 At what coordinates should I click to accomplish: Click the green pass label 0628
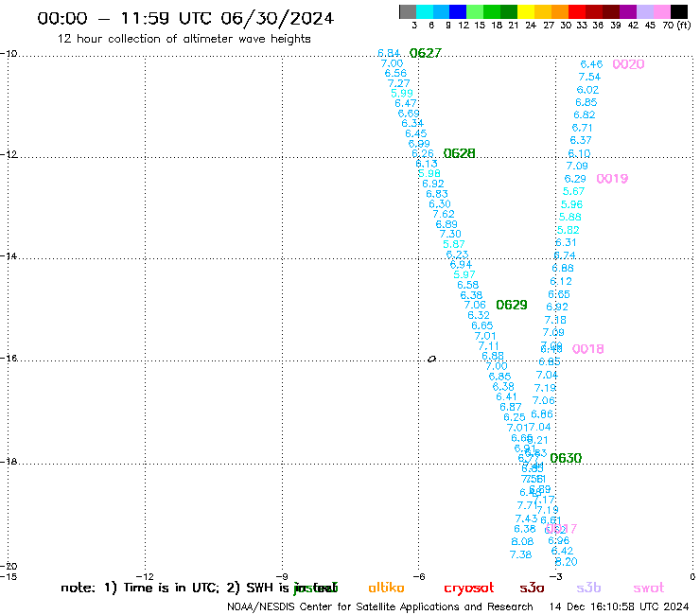[459, 153]
